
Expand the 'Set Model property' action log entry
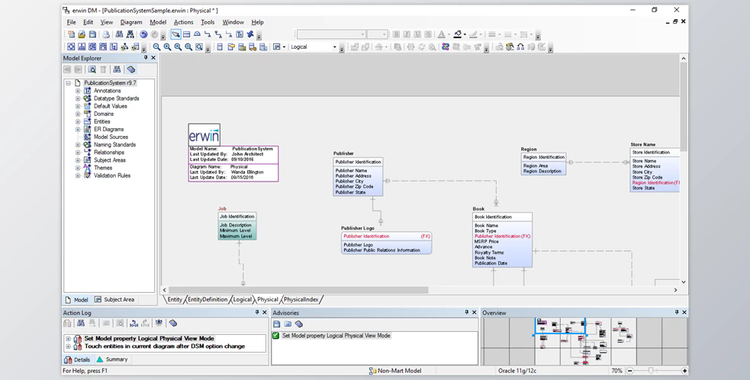(x=68, y=339)
